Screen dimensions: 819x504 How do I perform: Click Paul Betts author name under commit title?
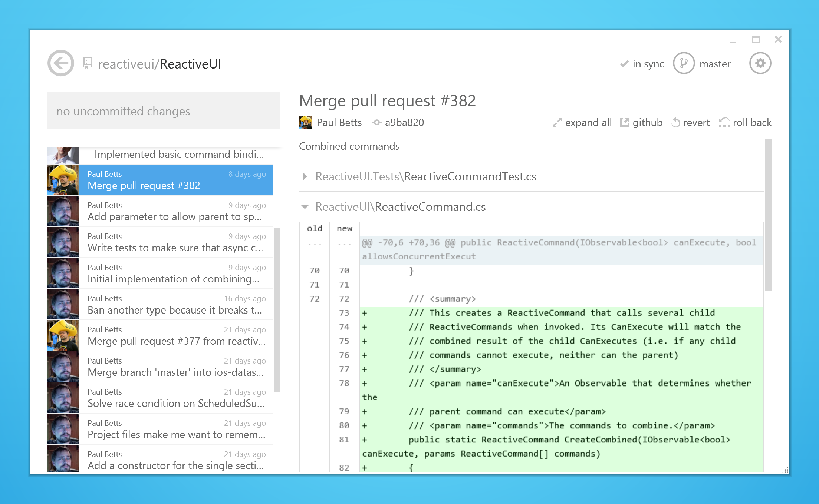pos(339,122)
